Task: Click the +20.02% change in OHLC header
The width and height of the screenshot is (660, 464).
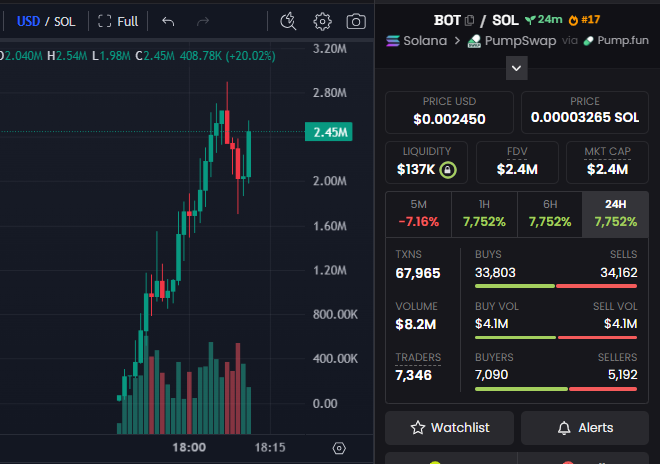Action: point(251,56)
